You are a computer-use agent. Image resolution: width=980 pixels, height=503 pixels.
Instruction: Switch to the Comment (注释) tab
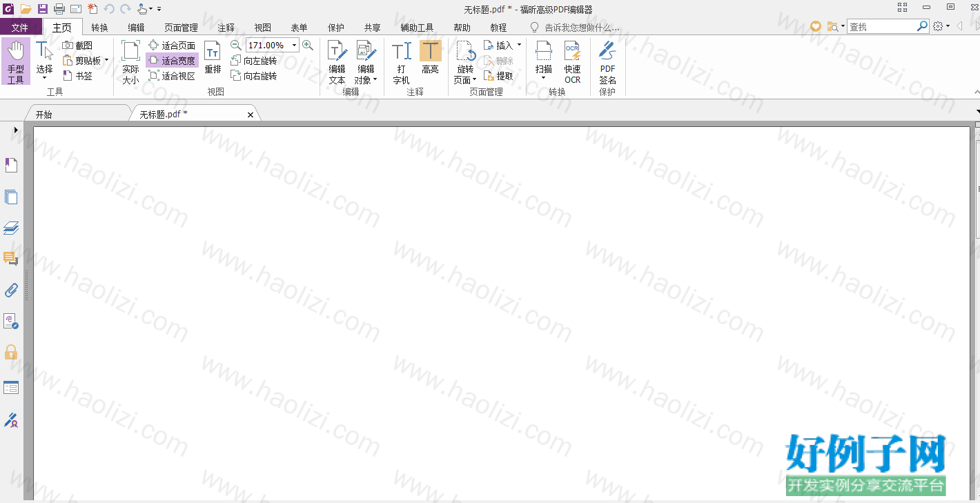226,28
